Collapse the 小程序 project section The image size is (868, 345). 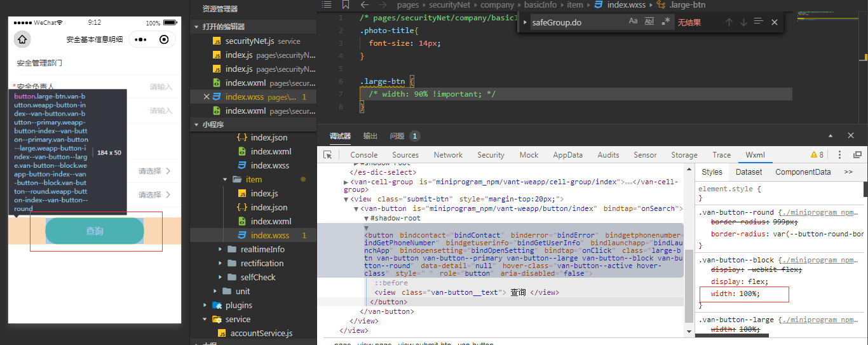[254, 125]
